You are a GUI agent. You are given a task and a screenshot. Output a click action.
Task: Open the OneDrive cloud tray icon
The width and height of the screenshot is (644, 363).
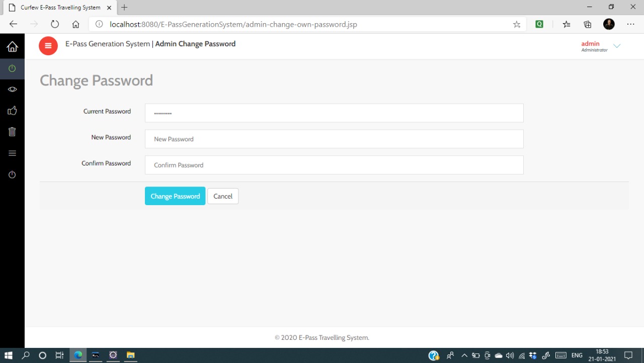499,355
